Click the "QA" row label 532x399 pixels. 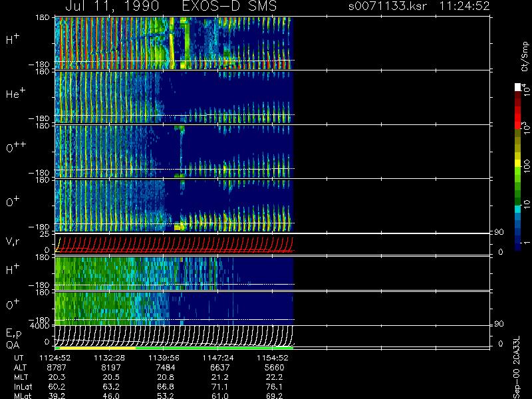(x=13, y=345)
